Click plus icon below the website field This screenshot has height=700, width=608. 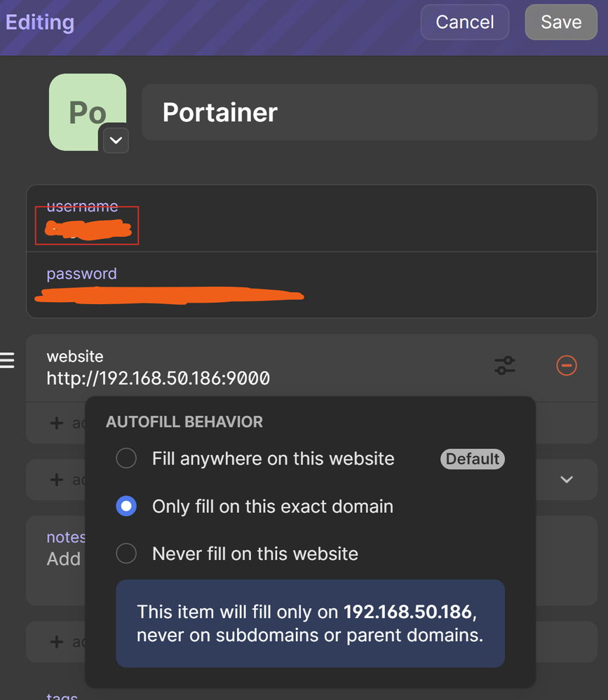(x=57, y=423)
